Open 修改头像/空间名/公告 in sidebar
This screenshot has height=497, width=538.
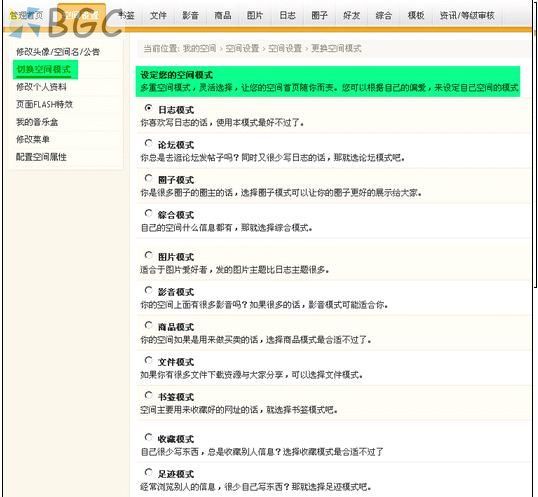coord(58,52)
